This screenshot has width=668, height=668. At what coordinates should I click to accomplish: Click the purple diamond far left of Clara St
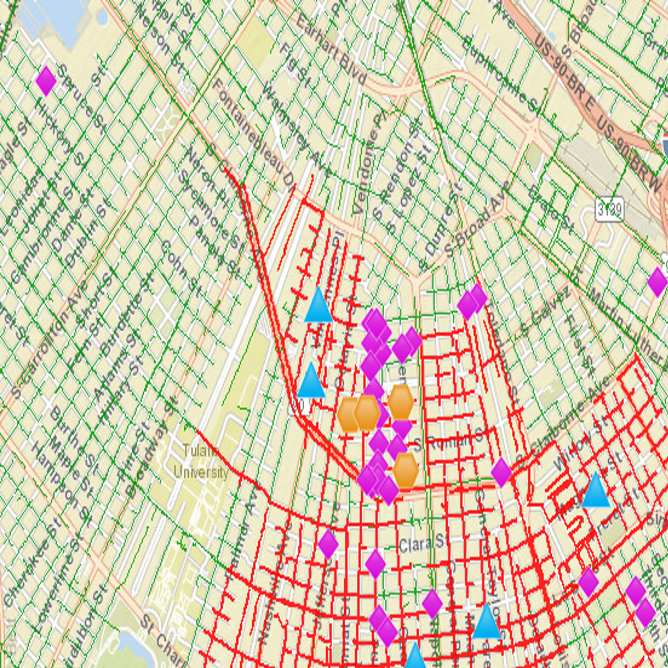tap(328, 544)
